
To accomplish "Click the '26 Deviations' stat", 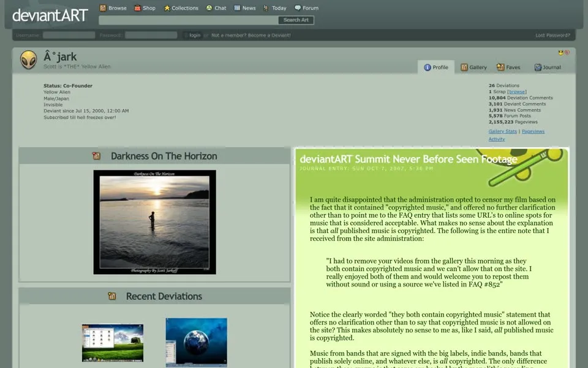I will click(x=503, y=86).
